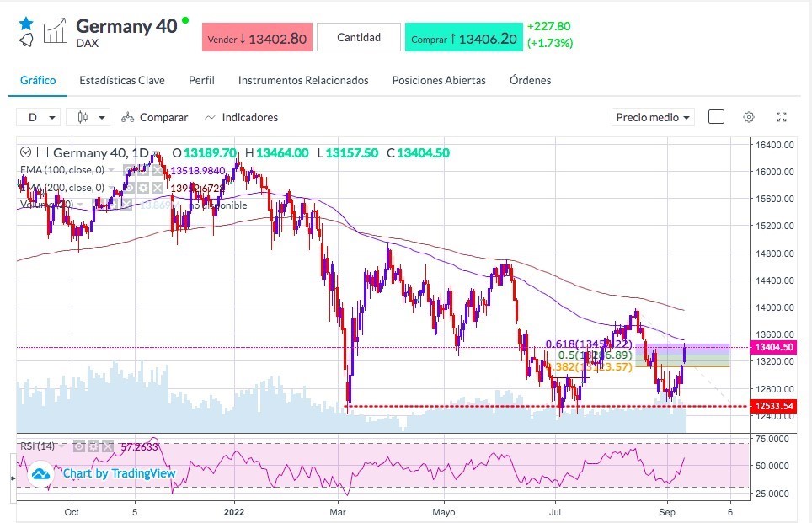Collapse the legend with the circled chevron

(x=25, y=152)
